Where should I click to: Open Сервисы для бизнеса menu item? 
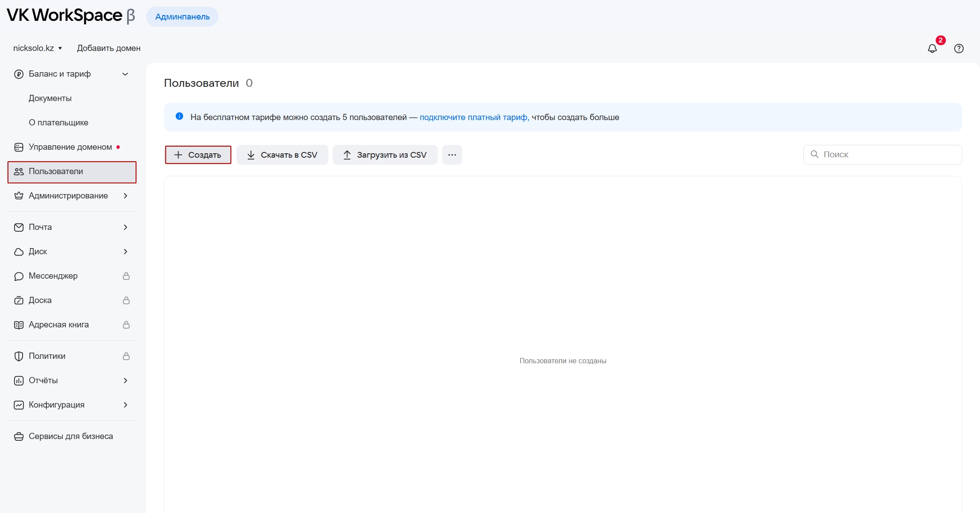click(70, 436)
